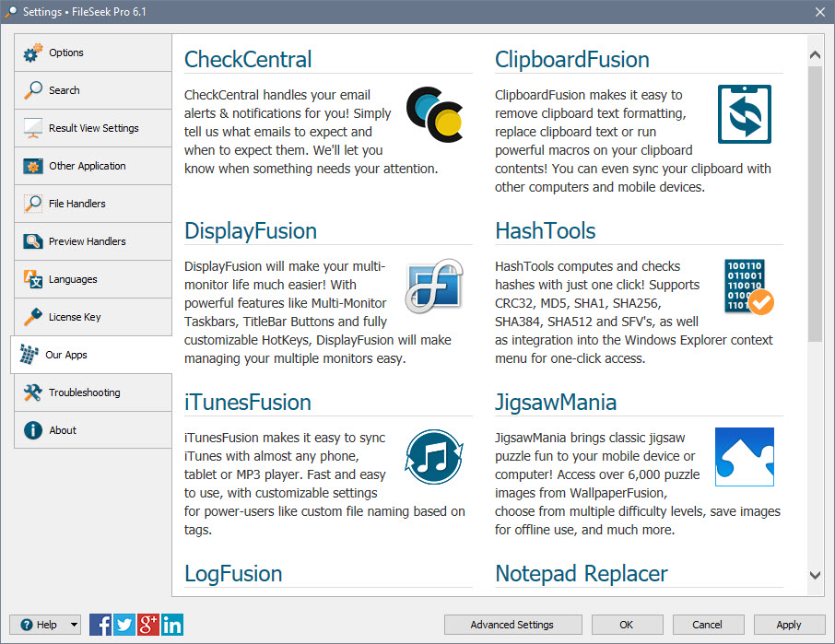This screenshot has width=835, height=644.
Task: Open the Troubleshooting tab
Action: click(93, 392)
